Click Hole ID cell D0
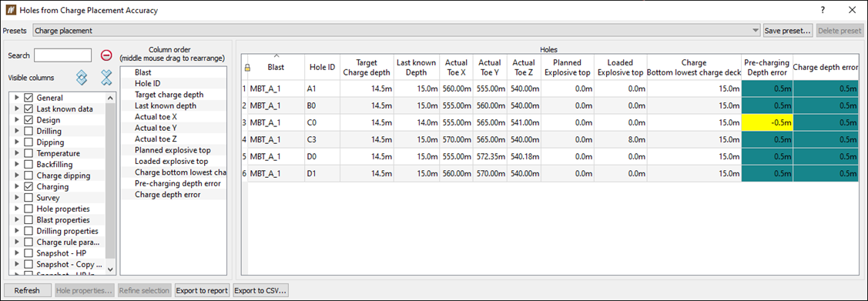The image size is (868, 301). point(322,156)
